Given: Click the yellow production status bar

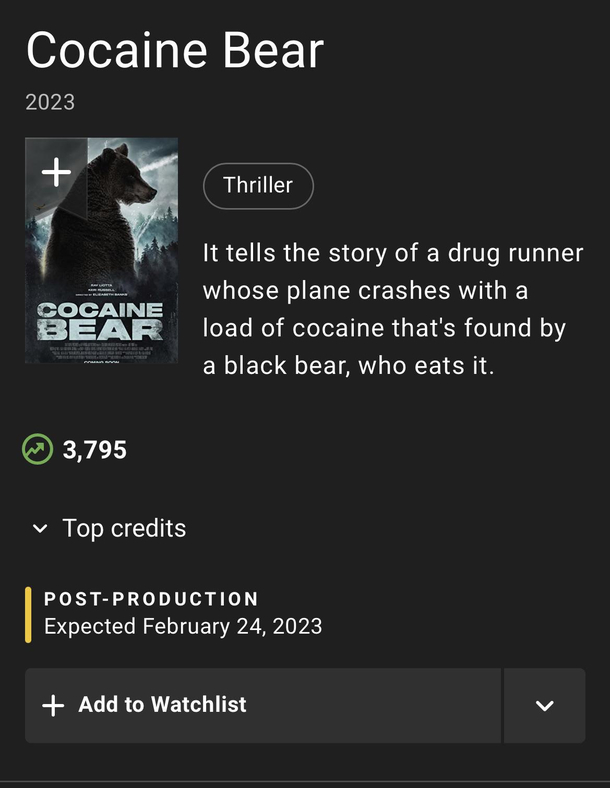Looking at the screenshot, I should coord(28,615).
